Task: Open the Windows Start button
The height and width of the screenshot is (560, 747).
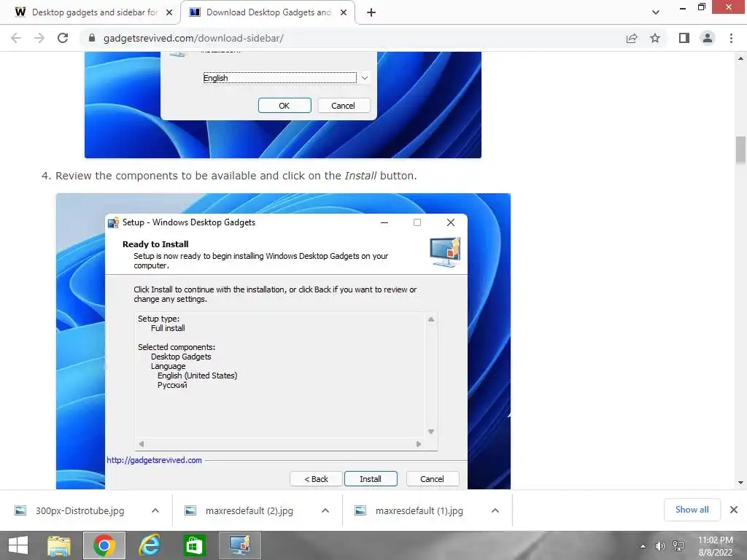Action: pyautogui.click(x=18, y=545)
